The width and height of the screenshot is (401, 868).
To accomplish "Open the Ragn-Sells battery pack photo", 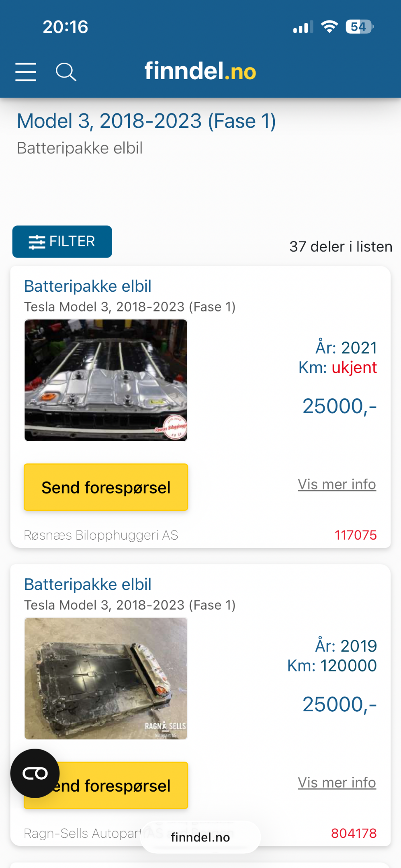I will [106, 678].
